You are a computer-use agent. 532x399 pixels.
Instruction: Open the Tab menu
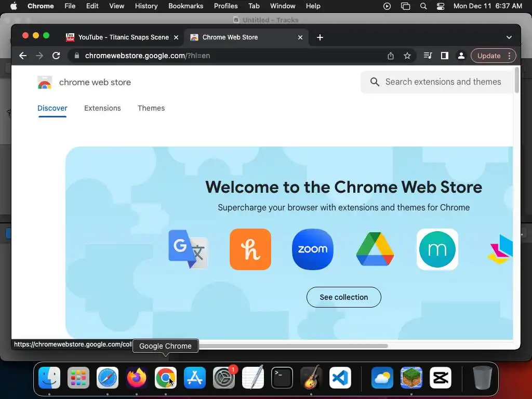coord(254,6)
